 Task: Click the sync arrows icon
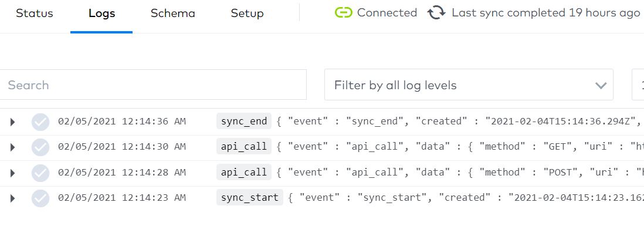tap(436, 13)
